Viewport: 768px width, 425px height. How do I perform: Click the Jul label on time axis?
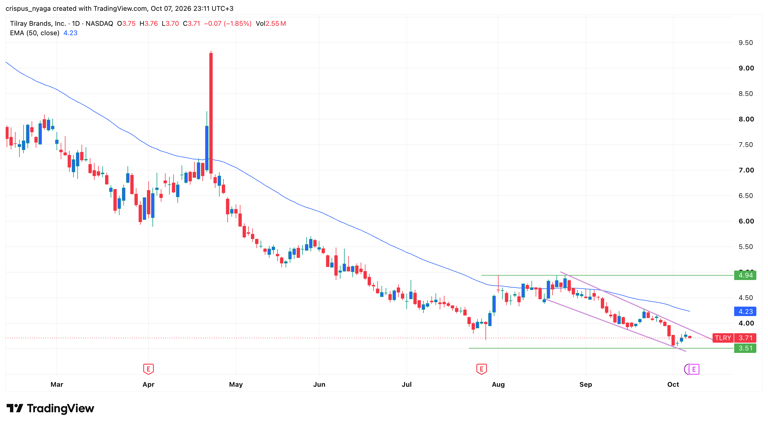coord(407,384)
